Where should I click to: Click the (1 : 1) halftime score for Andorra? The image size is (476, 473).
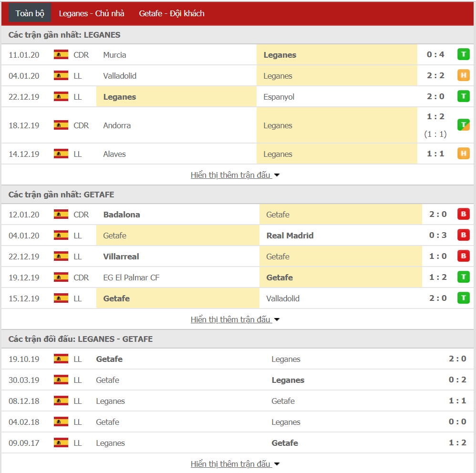435,134
